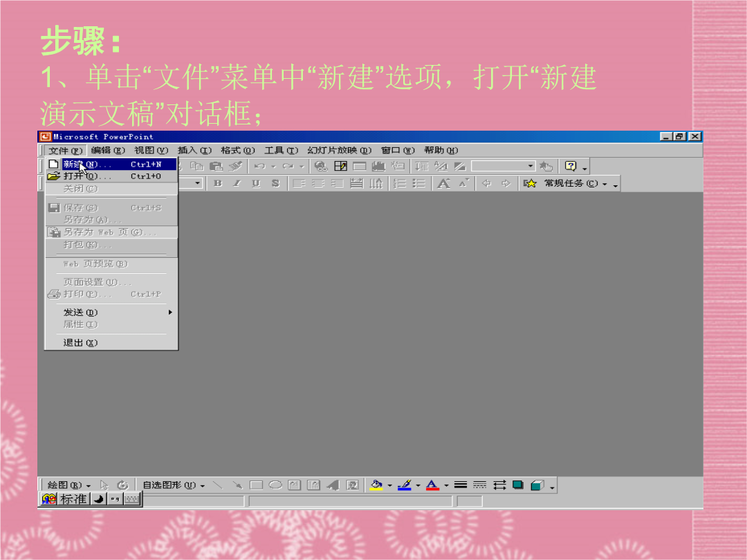Select the Rectangle drawing tool

pos(257,485)
